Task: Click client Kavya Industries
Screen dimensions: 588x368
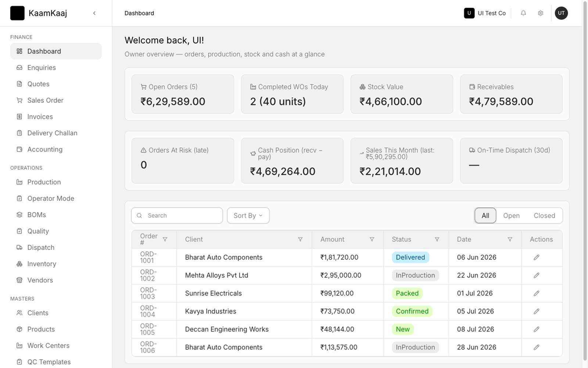Action: coord(211,312)
